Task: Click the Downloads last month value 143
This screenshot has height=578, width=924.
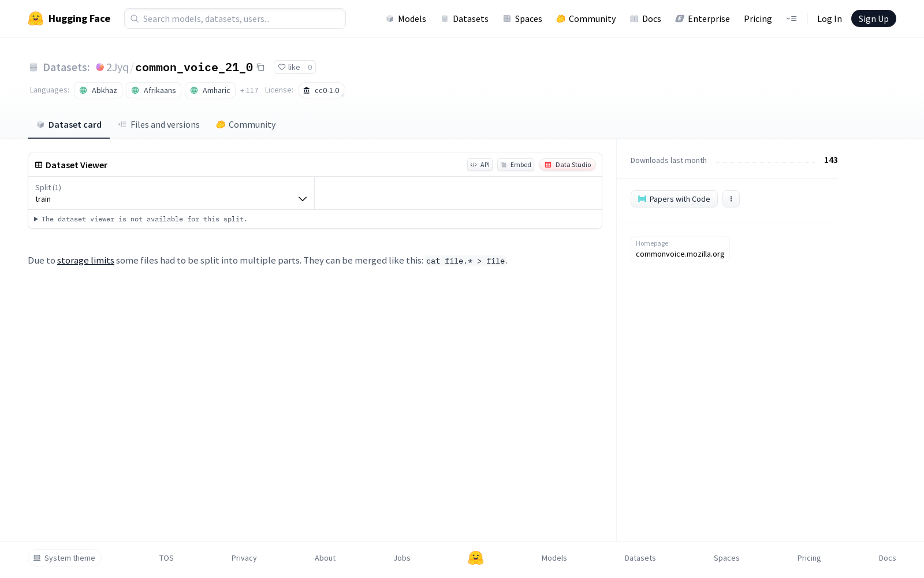Action: pyautogui.click(x=831, y=160)
